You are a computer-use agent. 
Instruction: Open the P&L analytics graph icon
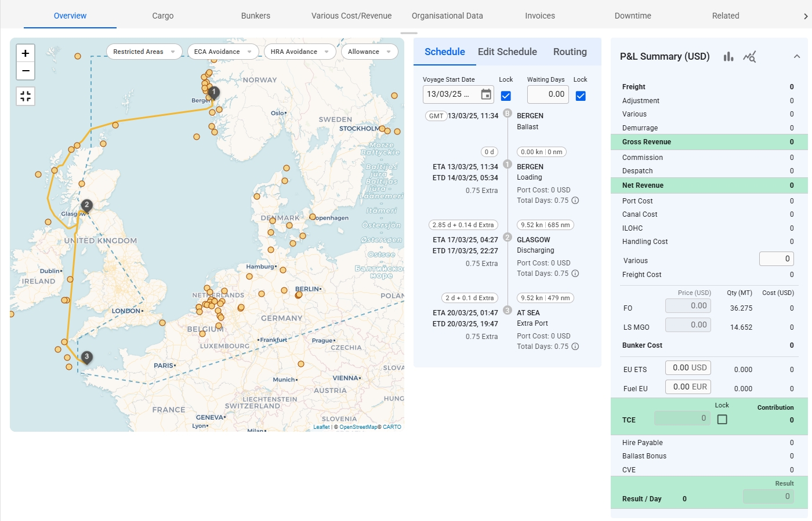749,57
